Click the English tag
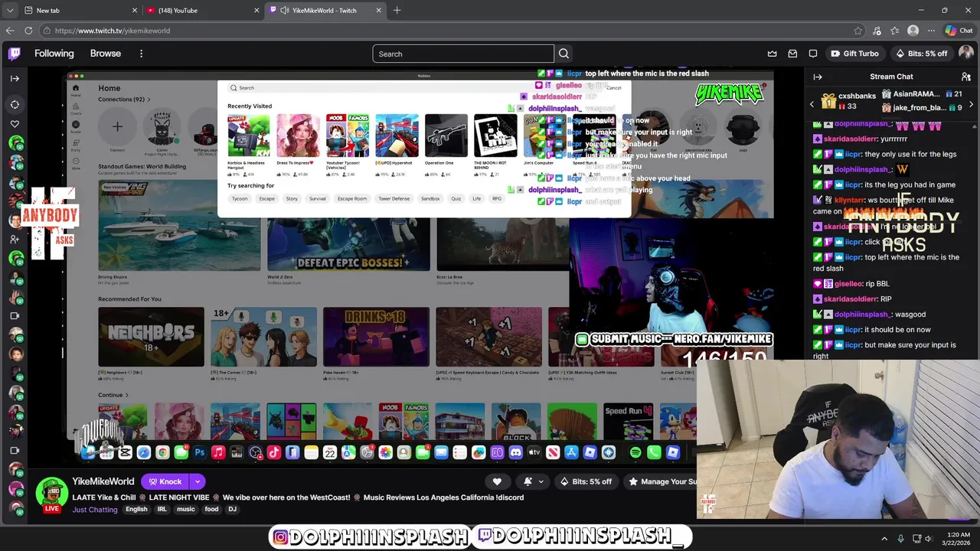This screenshot has width=980, height=551. (136, 509)
